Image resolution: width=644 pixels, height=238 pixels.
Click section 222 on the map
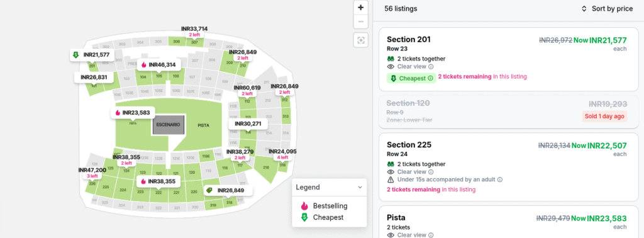coord(158,193)
